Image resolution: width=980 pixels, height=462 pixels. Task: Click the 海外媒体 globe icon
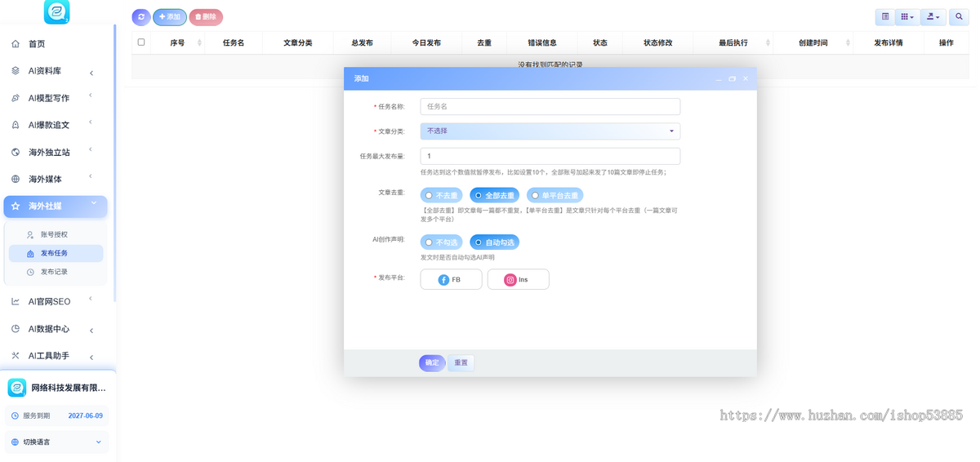[16, 179]
